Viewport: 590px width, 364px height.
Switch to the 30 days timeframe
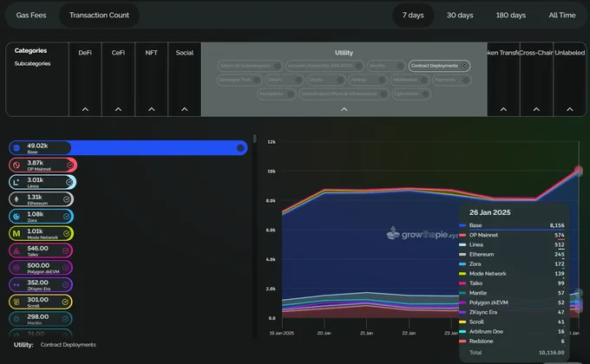pyautogui.click(x=460, y=16)
